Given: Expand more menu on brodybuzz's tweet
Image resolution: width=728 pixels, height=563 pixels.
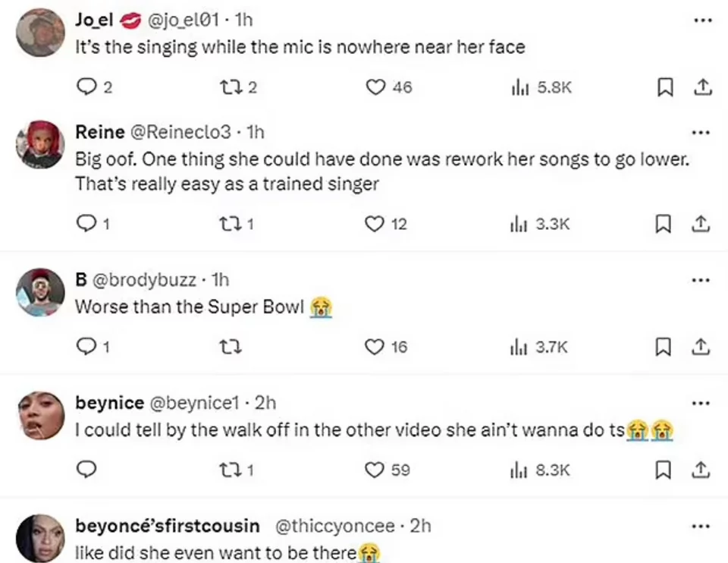Looking at the screenshot, I should [703, 280].
